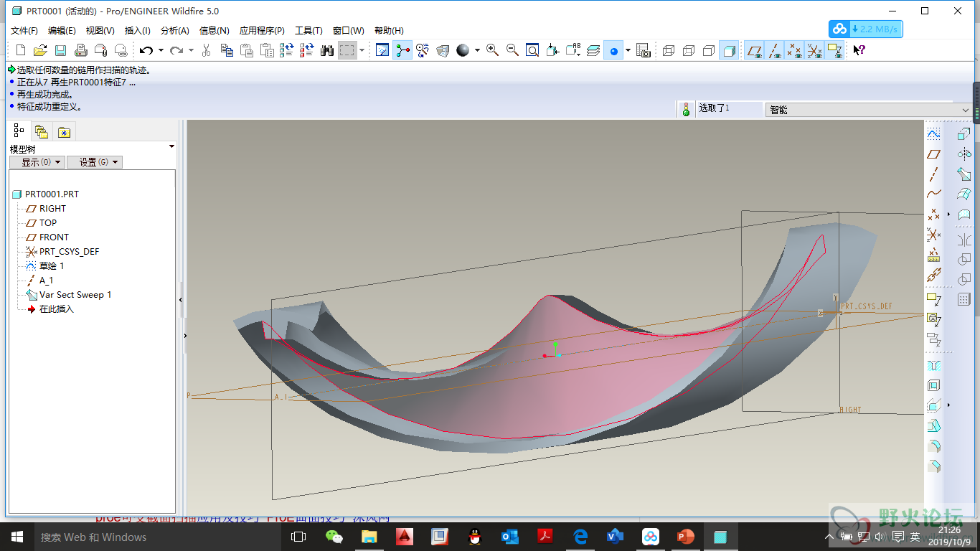Print the current model

tap(80, 50)
